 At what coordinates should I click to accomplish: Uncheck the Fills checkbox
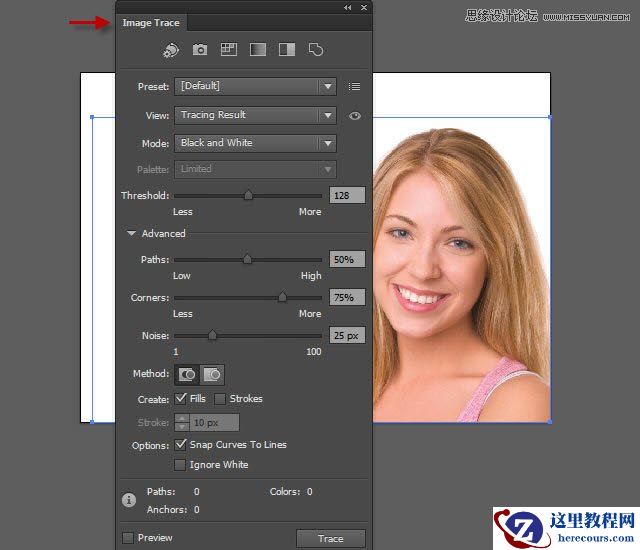pyautogui.click(x=181, y=399)
